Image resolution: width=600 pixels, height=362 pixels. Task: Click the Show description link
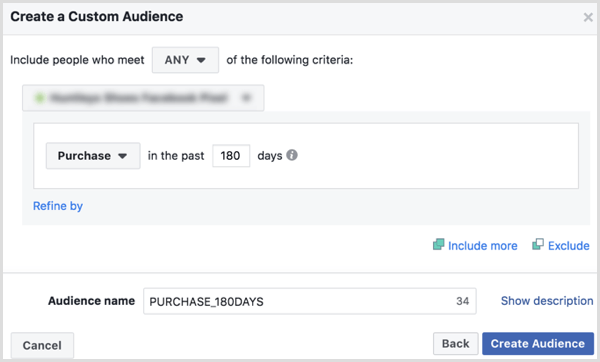(x=547, y=301)
